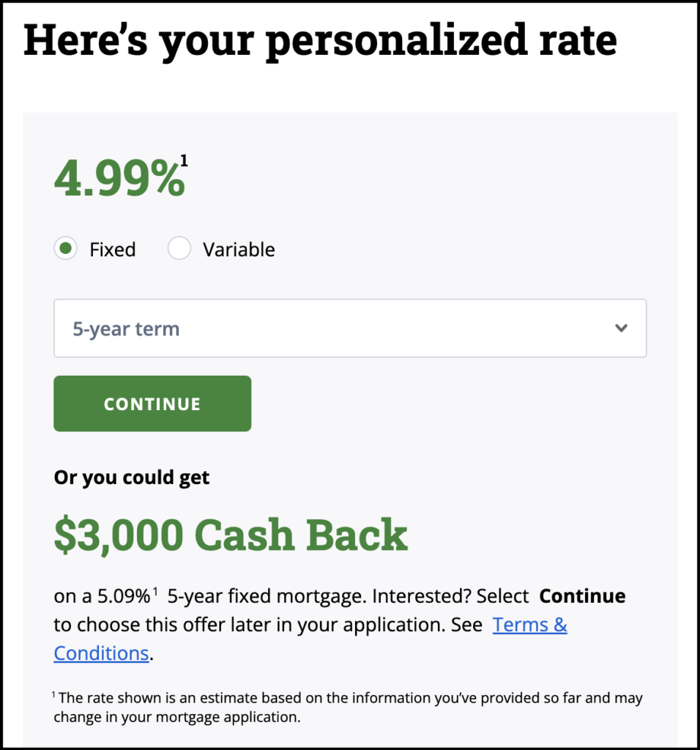700x750 pixels.
Task: Click the rate estimate footnote disclaimer
Action: click(348, 707)
